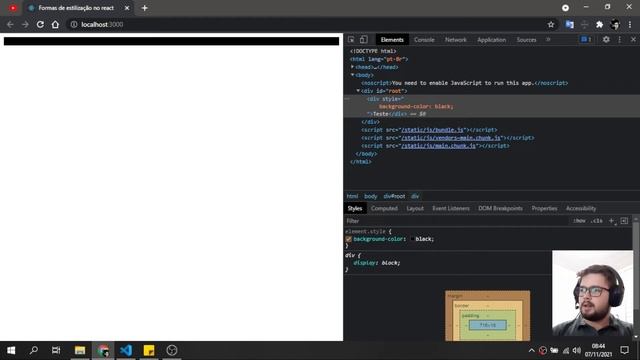640x360 pixels.
Task: Open the vendors~main.chunk.js link
Action: coord(451,138)
